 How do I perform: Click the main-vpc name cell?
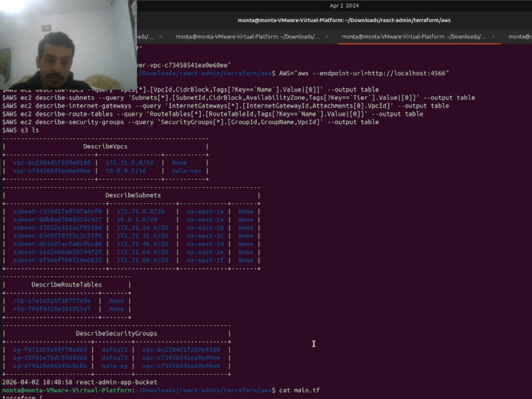pos(187,171)
